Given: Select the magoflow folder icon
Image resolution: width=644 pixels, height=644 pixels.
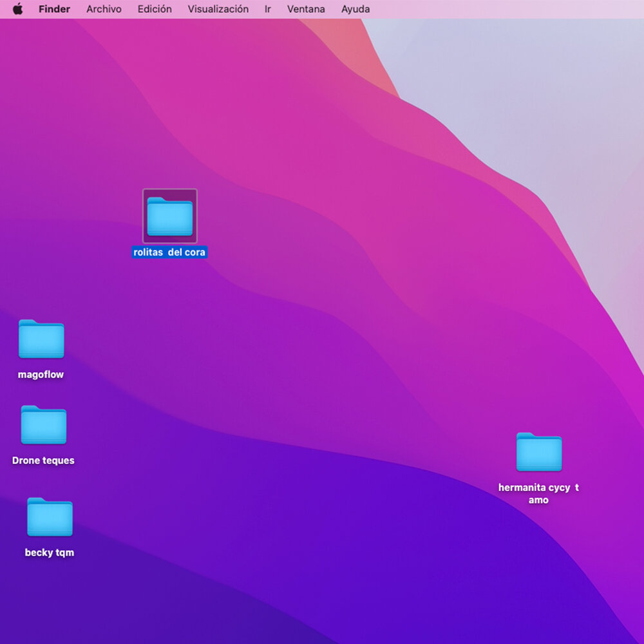Looking at the screenshot, I should 41,339.
